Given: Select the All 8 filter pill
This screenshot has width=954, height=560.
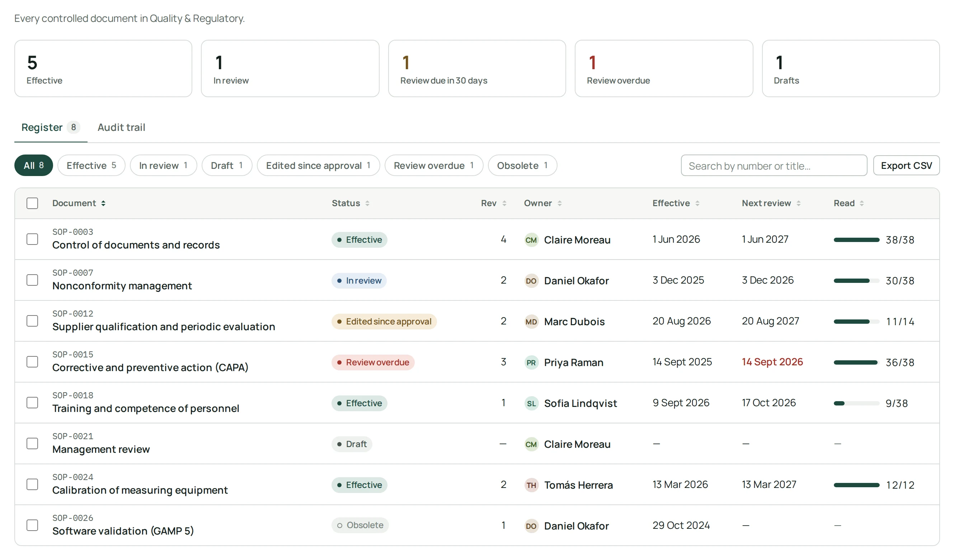Looking at the screenshot, I should click(x=34, y=165).
